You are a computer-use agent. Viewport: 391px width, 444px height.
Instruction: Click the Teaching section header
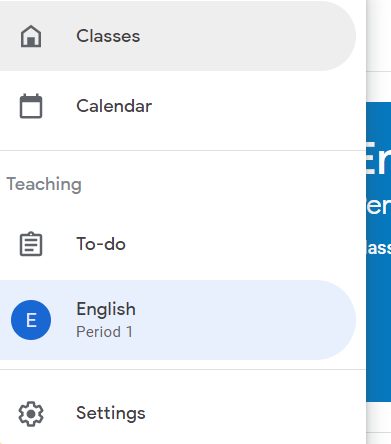tap(44, 184)
